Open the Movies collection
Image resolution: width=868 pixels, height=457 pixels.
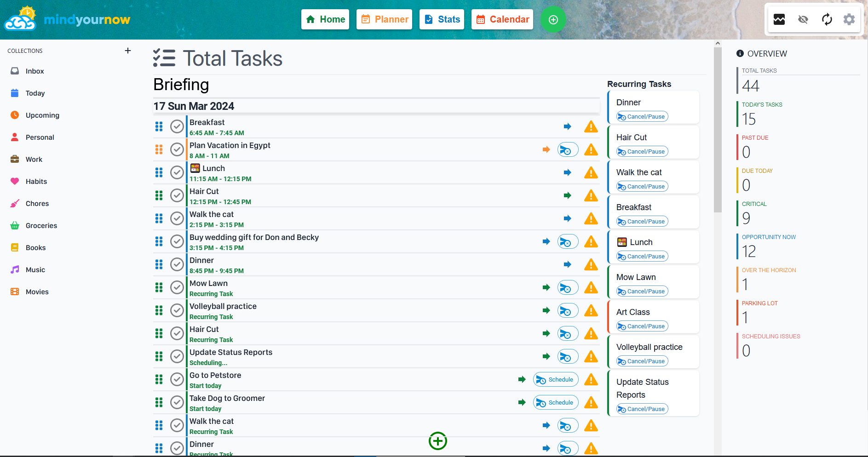point(37,291)
